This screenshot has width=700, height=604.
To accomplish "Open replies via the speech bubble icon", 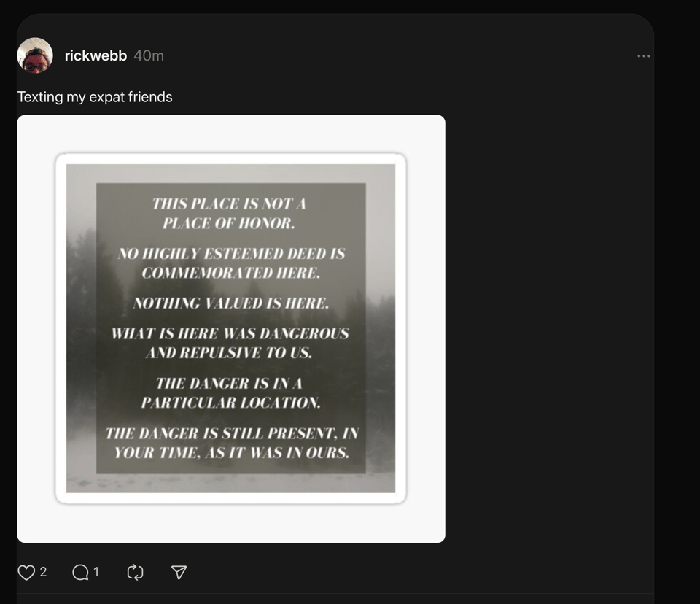I will [x=80, y=573].
